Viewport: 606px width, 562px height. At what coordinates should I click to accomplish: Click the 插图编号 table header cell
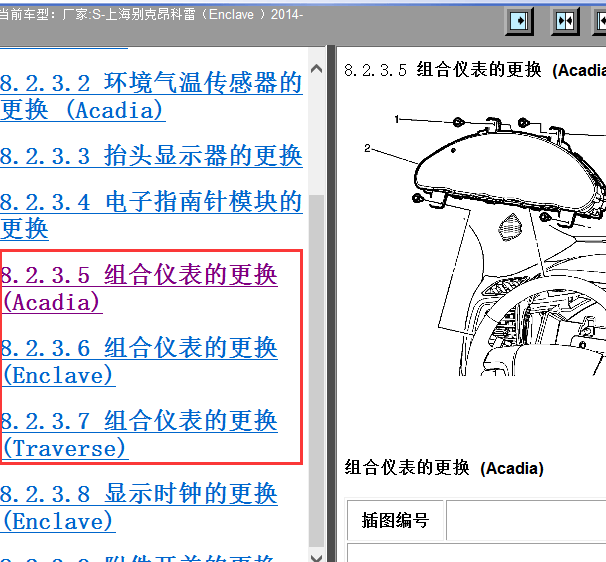395,520
